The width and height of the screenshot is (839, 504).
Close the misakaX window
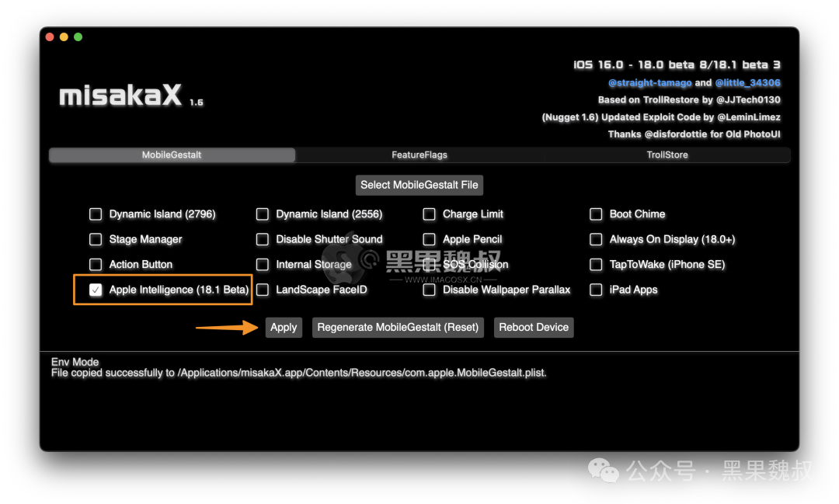(50, 37)
